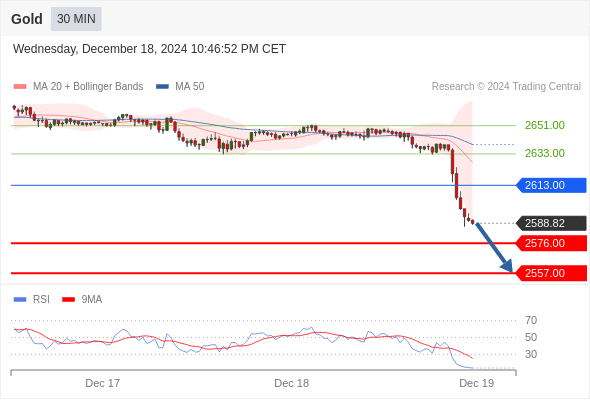
Task: Select the 2576.00 support price tag
Action: [x=551, y=243]
